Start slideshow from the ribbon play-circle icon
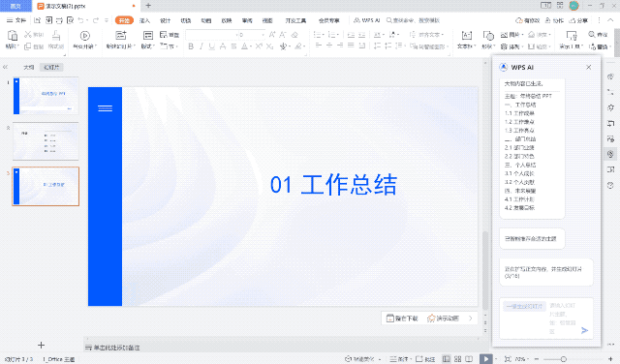Screen dimensions: 620x364 (84, 36)
